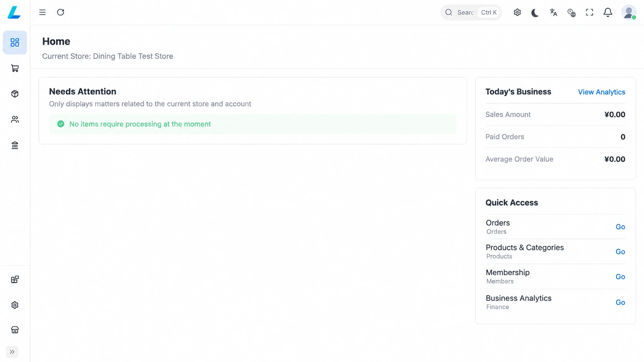Open the store sidebar icon
644x362 pixels.
(x=15, y=330)
